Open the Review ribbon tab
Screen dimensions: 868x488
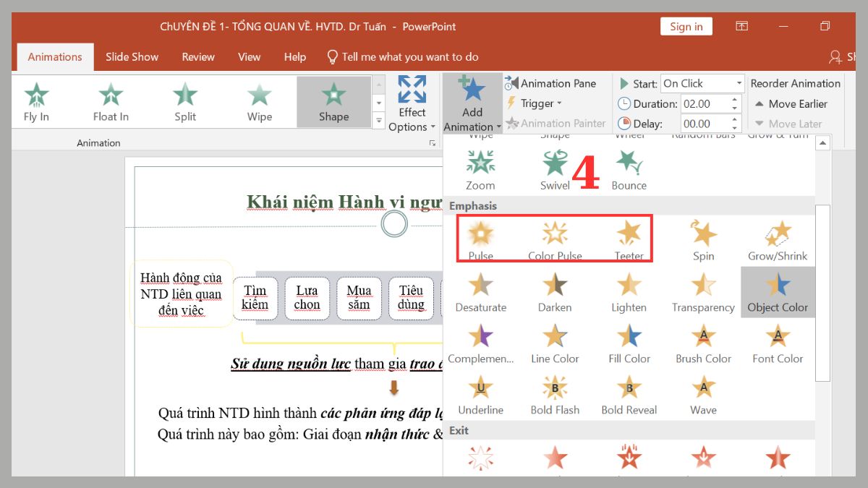tap(197, 56)
